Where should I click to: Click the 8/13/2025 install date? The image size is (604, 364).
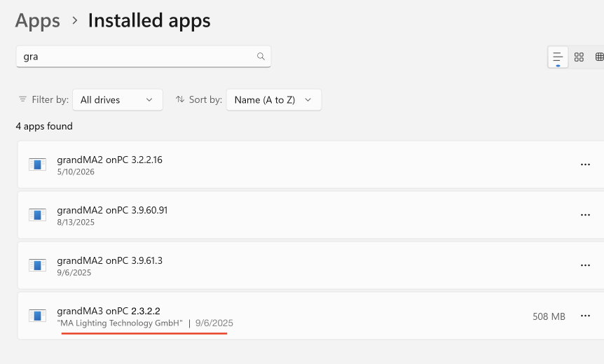(x=76, y=223)
